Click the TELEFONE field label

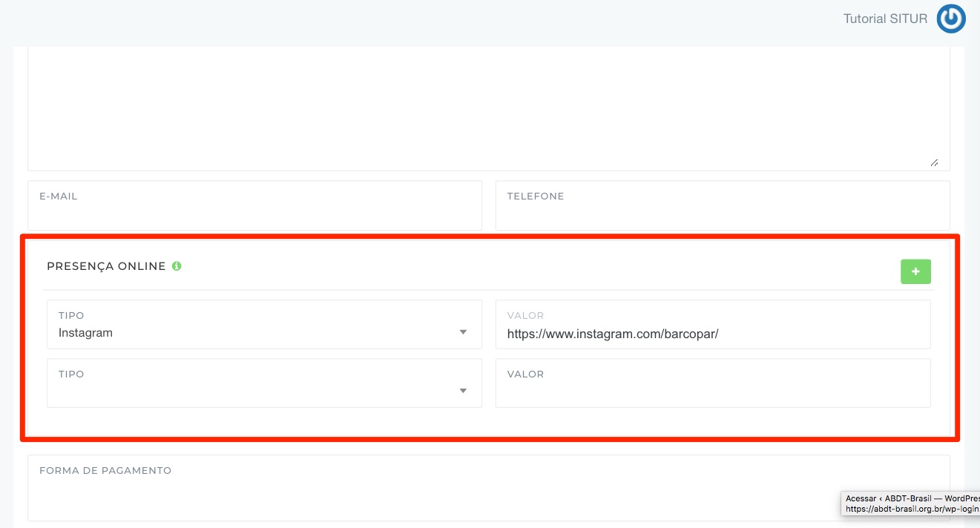pos(536,197)
